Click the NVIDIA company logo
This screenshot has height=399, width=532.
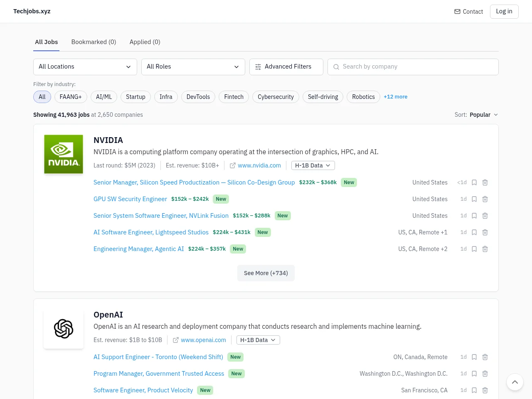coord(64,154)
